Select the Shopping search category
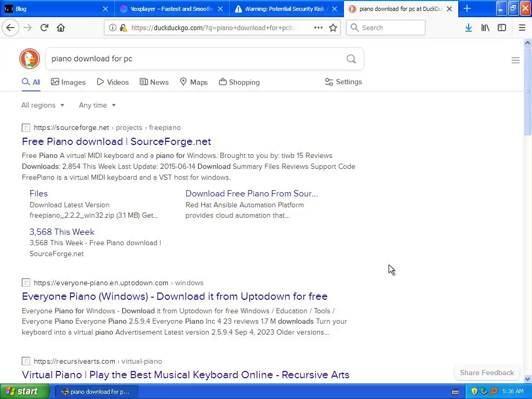This screenshot has width=532, height=399. coord(239,82)
